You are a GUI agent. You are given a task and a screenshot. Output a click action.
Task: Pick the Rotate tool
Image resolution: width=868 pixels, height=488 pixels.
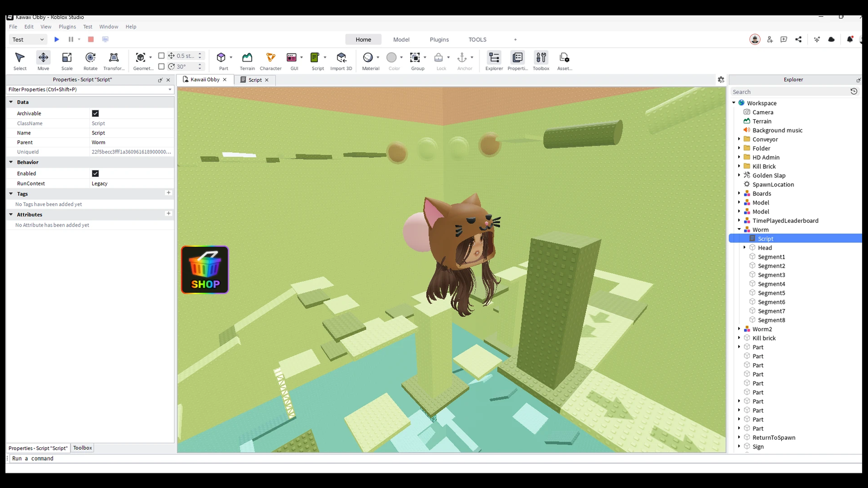[91, 60]
